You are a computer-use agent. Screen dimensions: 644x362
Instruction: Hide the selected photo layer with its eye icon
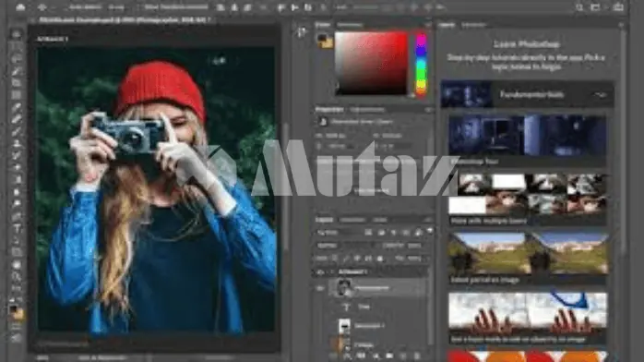[x=320, y=288]
